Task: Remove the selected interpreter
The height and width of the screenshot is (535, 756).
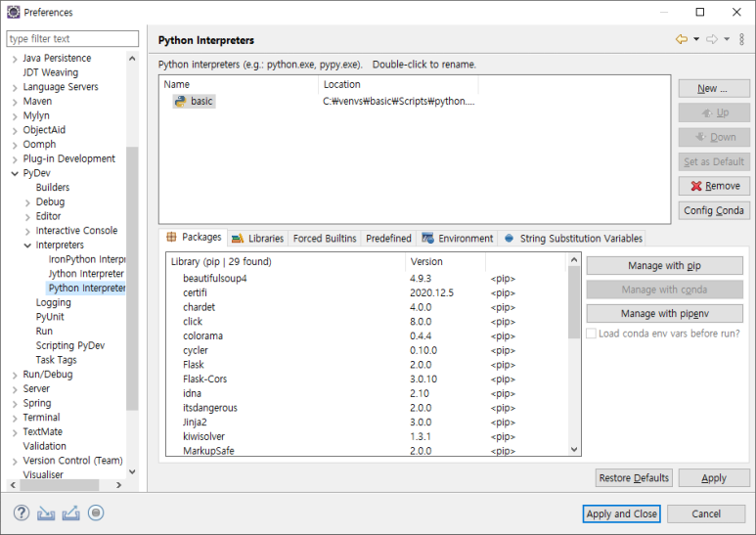Action: click(x=714, y=186)
